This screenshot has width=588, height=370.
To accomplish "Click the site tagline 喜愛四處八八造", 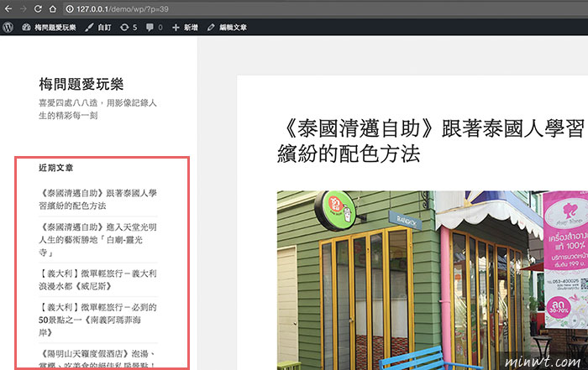I will tap(98, 109).
